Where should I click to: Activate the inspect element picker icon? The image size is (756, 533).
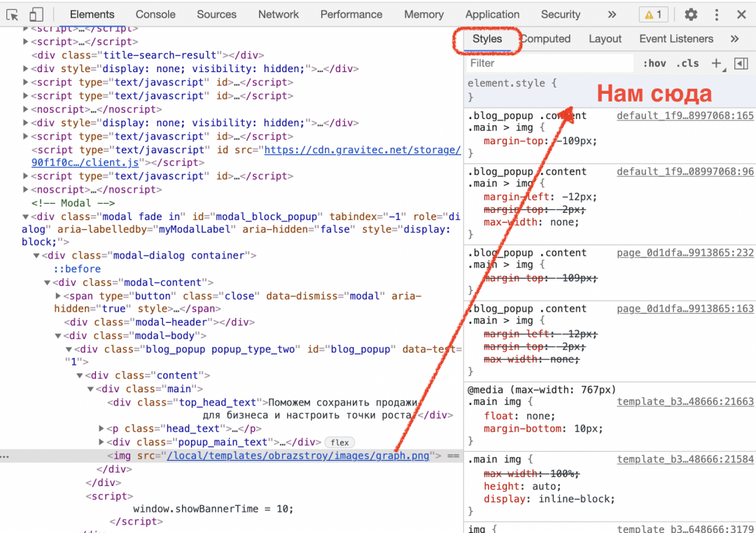coord(12,15)
